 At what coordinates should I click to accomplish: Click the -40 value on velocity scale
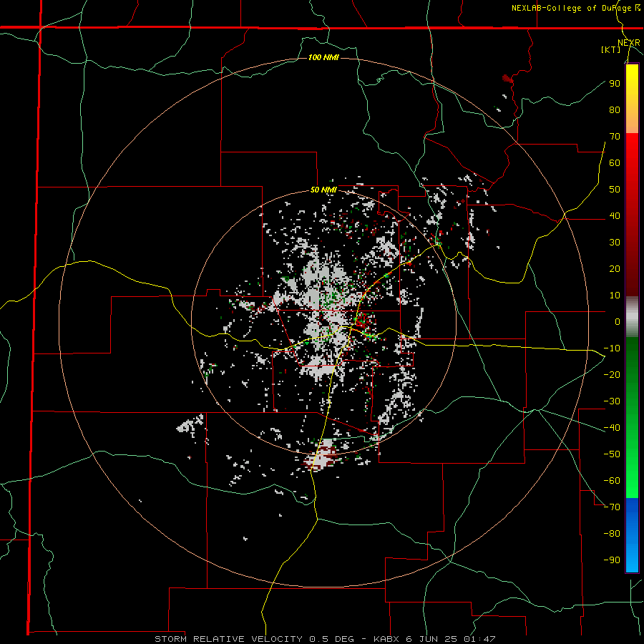[612, 428]
